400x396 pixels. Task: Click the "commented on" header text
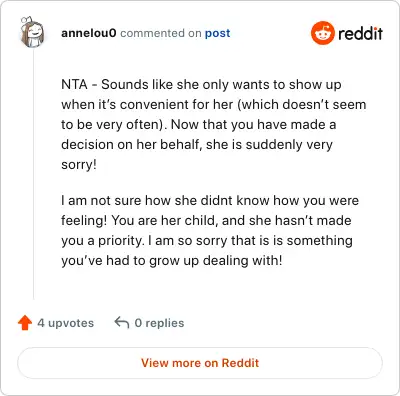(x=161, y=33)
